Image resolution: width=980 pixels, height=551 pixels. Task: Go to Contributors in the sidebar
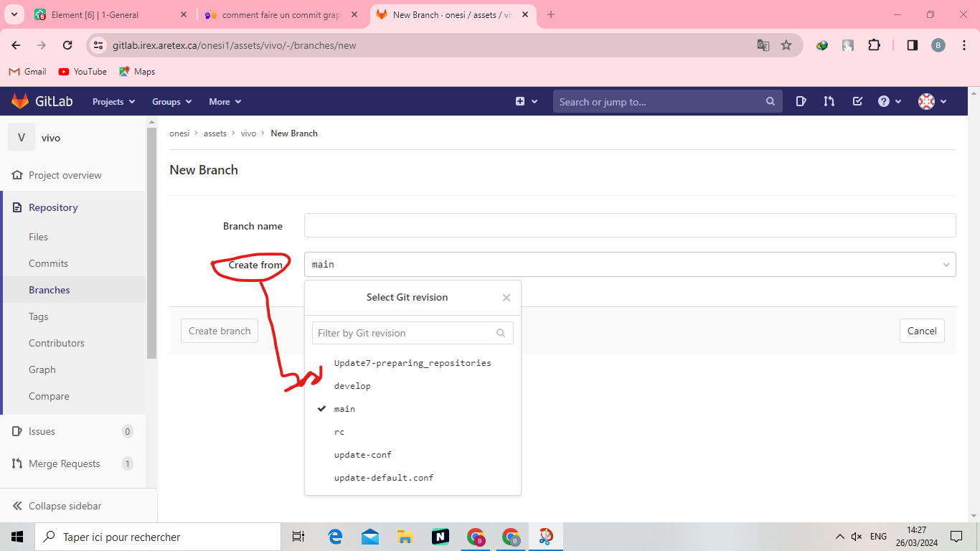pos(57,343)
